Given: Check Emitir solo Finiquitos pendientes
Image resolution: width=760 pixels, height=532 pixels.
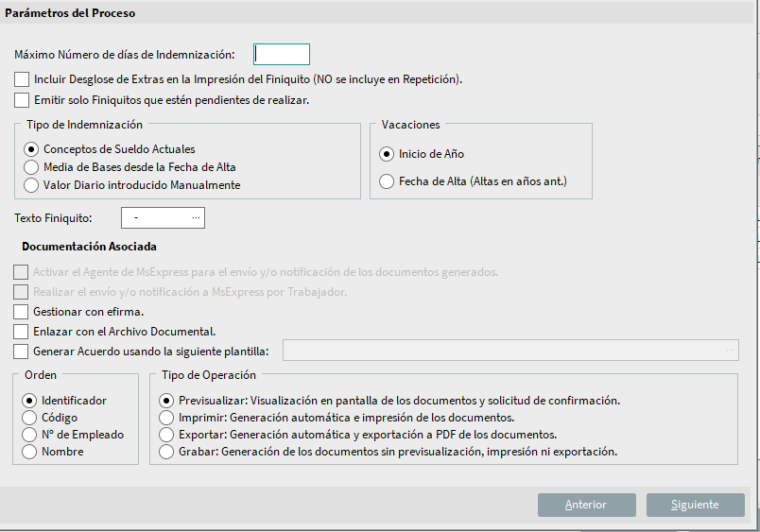Looking at the screenshot, I should (x=22, y=100).
